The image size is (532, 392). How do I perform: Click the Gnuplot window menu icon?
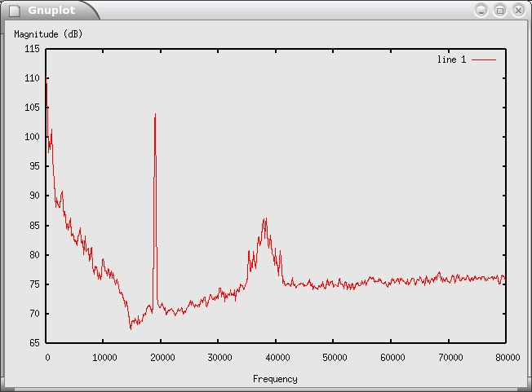coord(14,11)
